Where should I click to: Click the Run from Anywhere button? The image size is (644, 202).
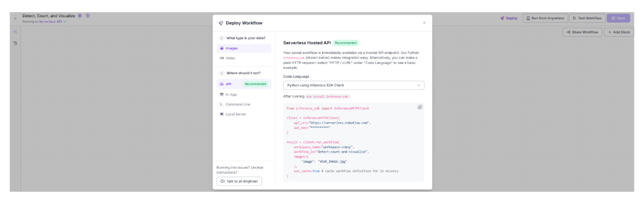click(x=545, y=18)
